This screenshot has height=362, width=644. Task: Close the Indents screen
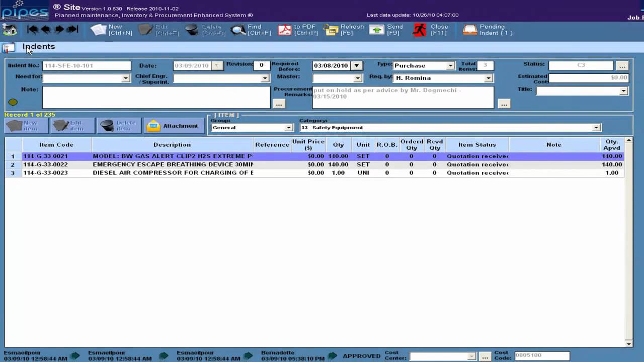[430, 30]
